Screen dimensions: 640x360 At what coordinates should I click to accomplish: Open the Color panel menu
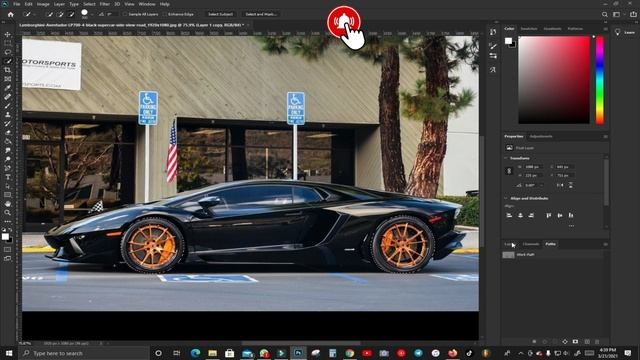pyautogui.click(x=605, y=29)
